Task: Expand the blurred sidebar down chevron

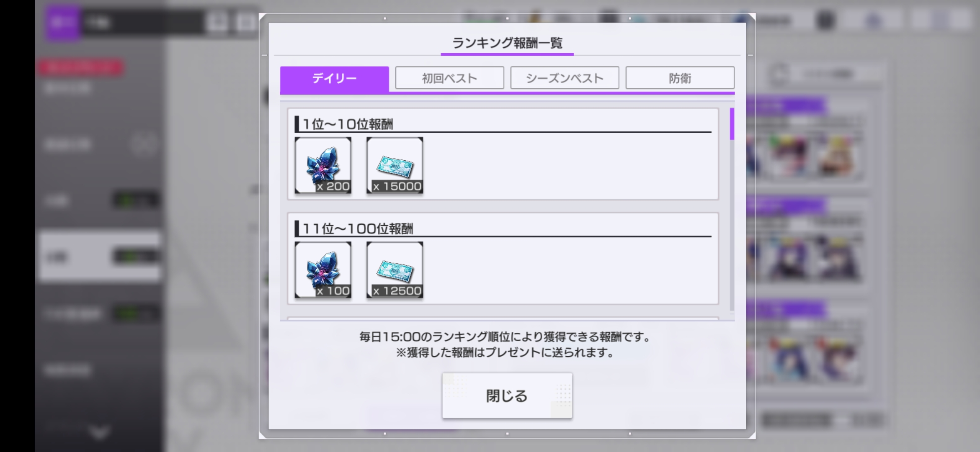Action: tap(100, 432)
